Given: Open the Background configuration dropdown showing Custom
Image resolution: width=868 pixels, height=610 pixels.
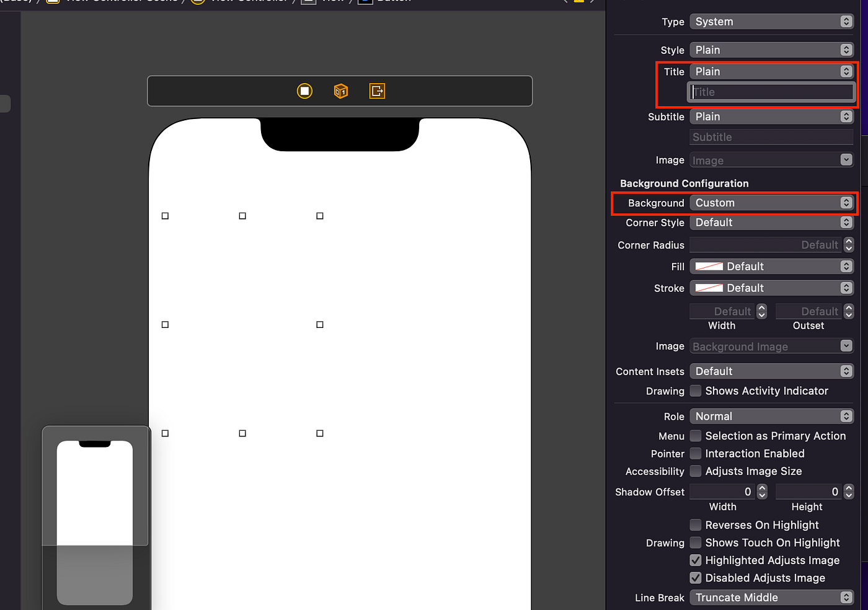Looking at the screenshot, I should click(x=771, y=202).
